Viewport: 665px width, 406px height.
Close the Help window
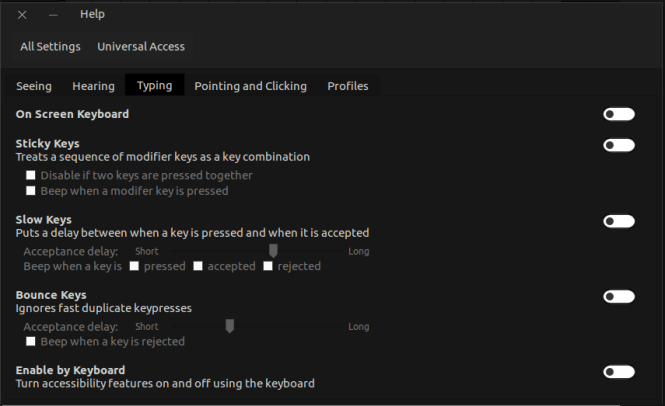[23, 15]
